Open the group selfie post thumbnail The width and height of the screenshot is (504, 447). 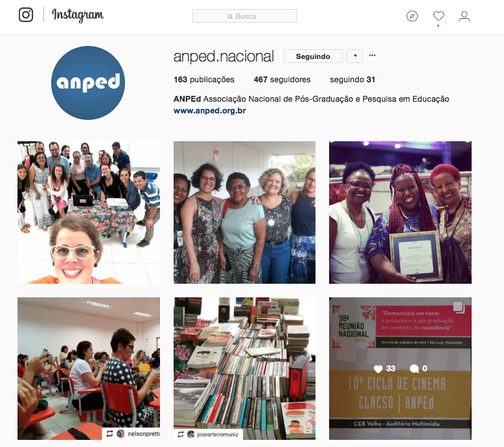click(x=89, y=212)
